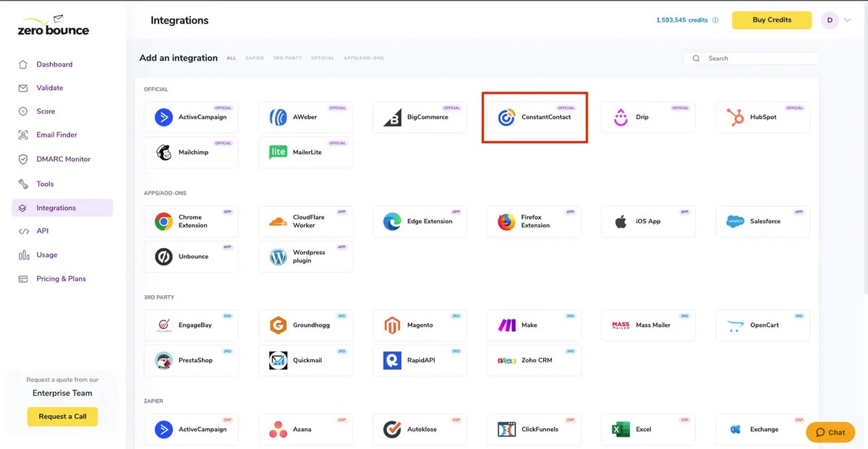Click the Validate envelope icon
The image size is (868, 449).
click(23, 88)
